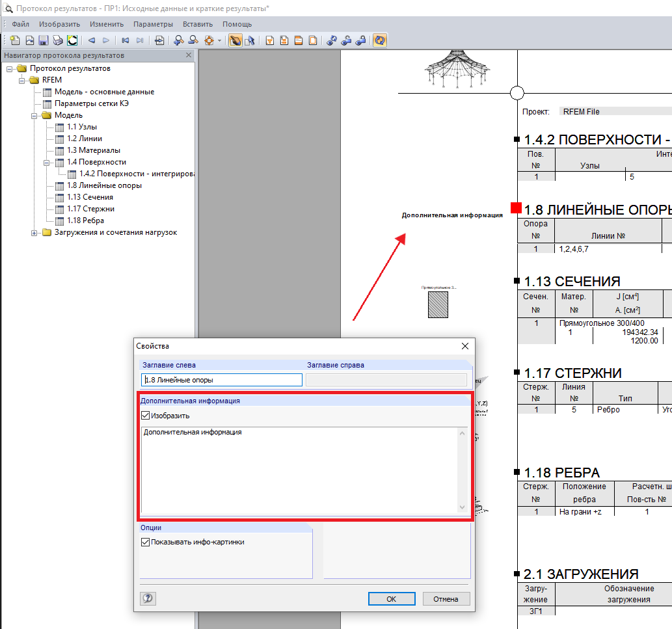The image size is (672, 629).
Task: Jump to the last page icon
Action: click(140, 40)
